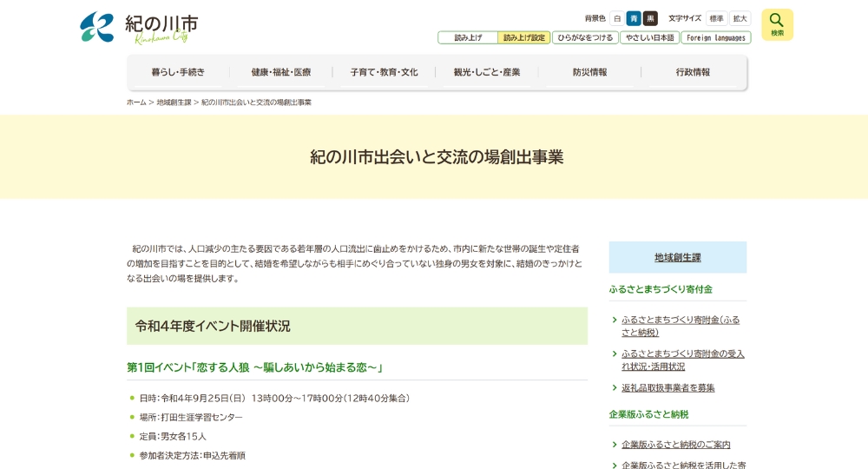Go to ホーム breadcrumb link

[x=136, y=102]
